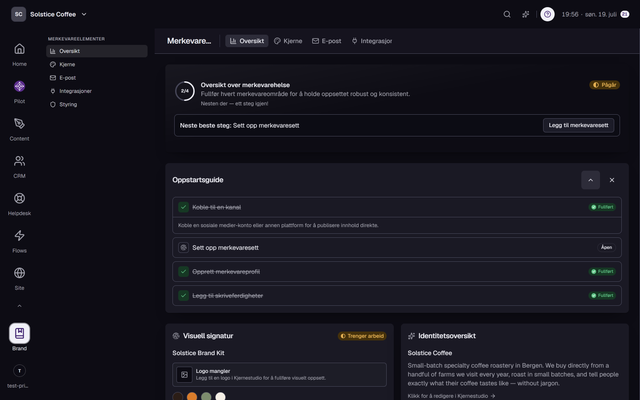Screen dimensions: 640x400
Task: Click the Åpen button on Sett opp merkevaresett
Action: point(606,247)
